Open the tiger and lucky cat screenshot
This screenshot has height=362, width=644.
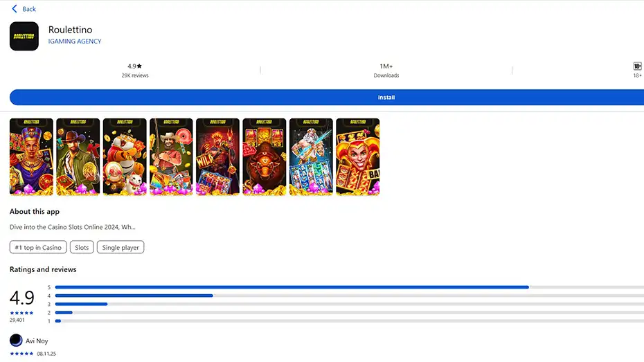pyautogui.click(x=125, y=157)
